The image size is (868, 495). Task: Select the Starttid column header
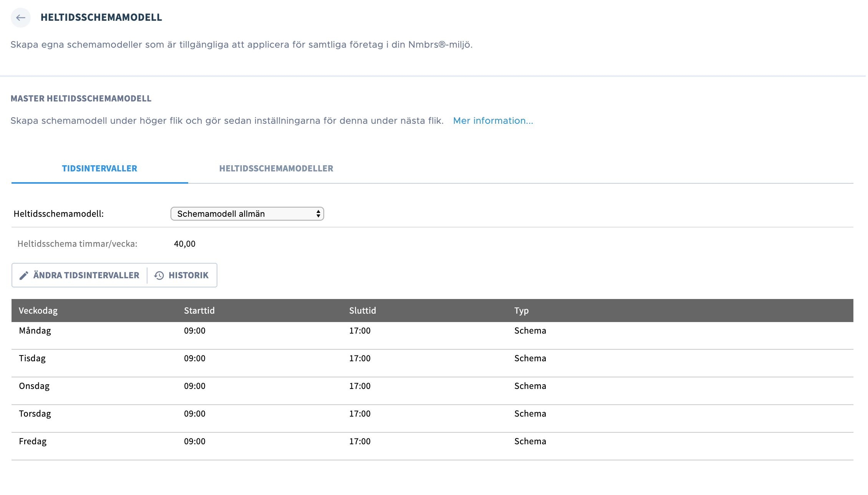point(199,311)
